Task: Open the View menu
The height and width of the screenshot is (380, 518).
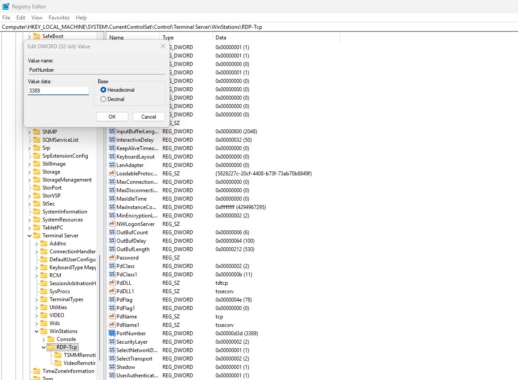Action: (x=37, y=17)
